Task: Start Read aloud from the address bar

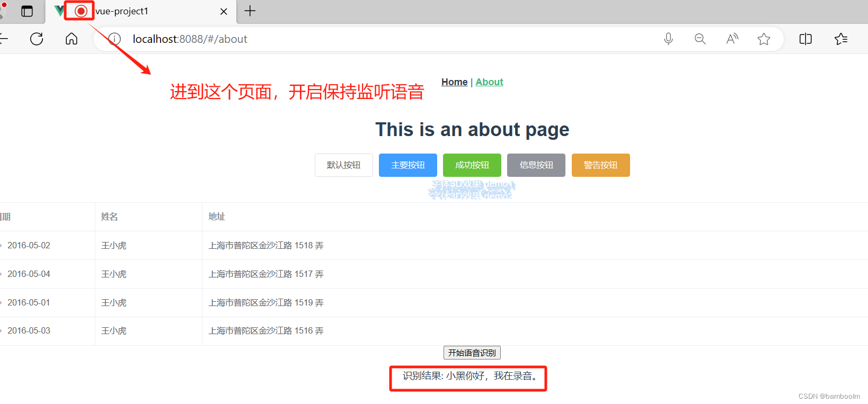Action: click(732, 39)
